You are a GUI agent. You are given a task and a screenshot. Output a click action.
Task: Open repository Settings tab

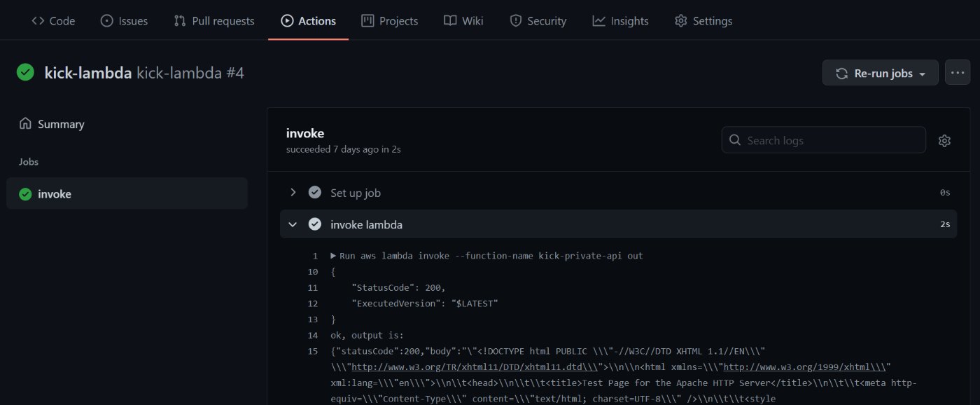click(703, 21)
